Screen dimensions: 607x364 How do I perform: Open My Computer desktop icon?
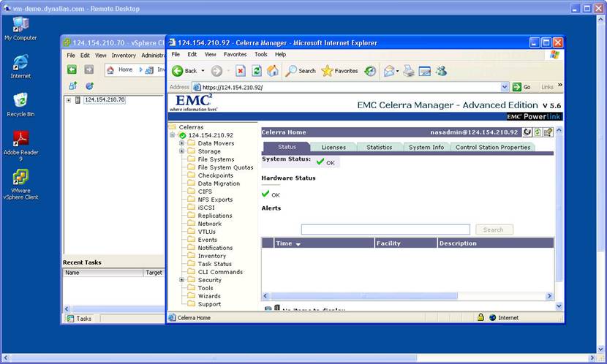(x=20, y=29)
